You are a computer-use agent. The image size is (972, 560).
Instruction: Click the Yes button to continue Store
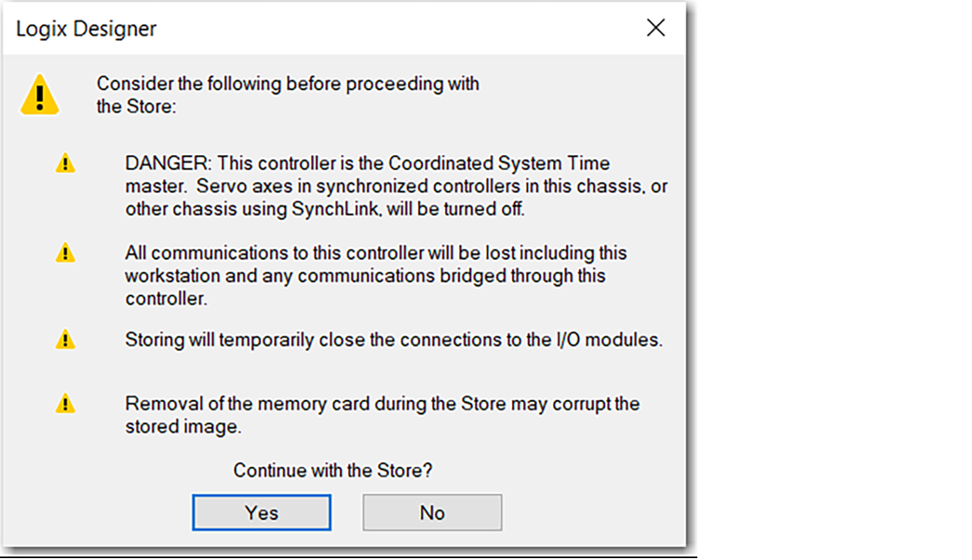pyautogui.click(x=262, y=513)
